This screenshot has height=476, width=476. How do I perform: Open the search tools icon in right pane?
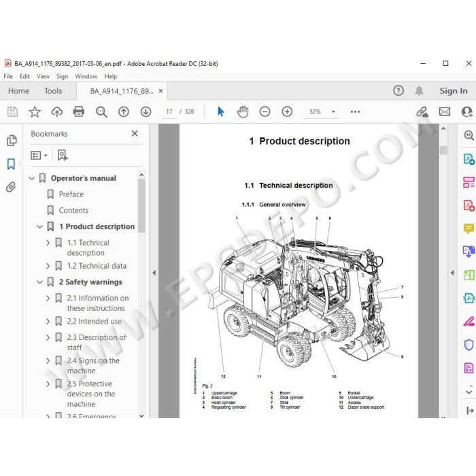click(x=469, y=135)
